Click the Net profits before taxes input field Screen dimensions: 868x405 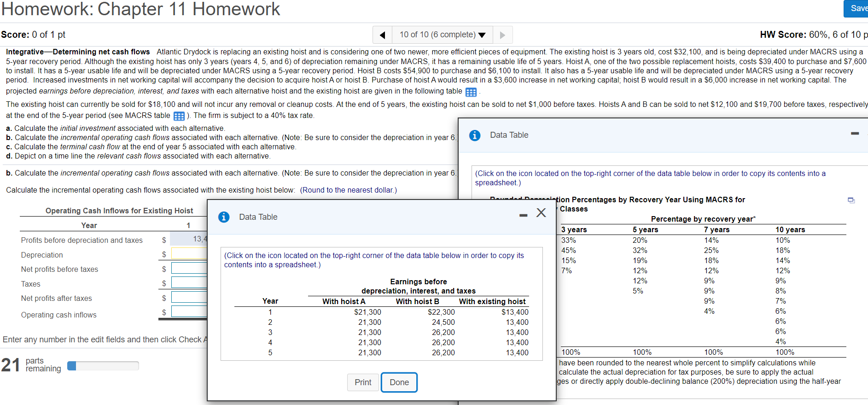pyautogui.click(x=189, y=268)
